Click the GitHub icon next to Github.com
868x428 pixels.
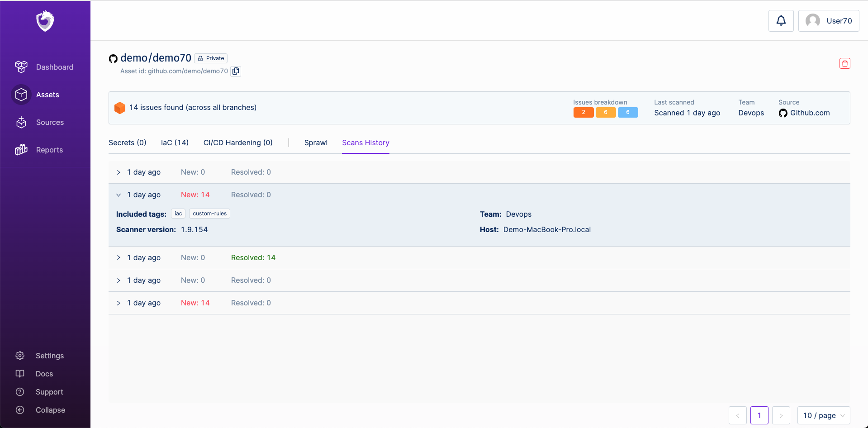pyautogui.click(x=783, y=113)
